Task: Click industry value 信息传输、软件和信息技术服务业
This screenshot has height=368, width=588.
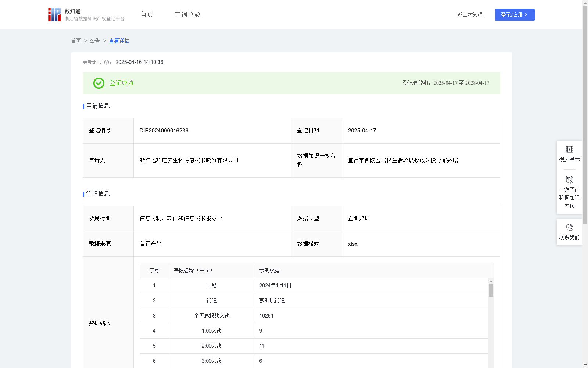Action: [181, 219]
